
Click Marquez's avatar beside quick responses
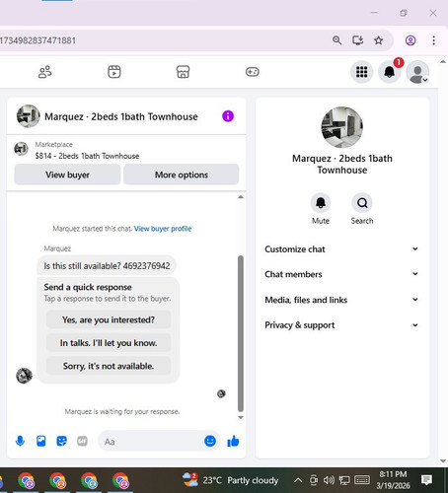click(24, 376)
